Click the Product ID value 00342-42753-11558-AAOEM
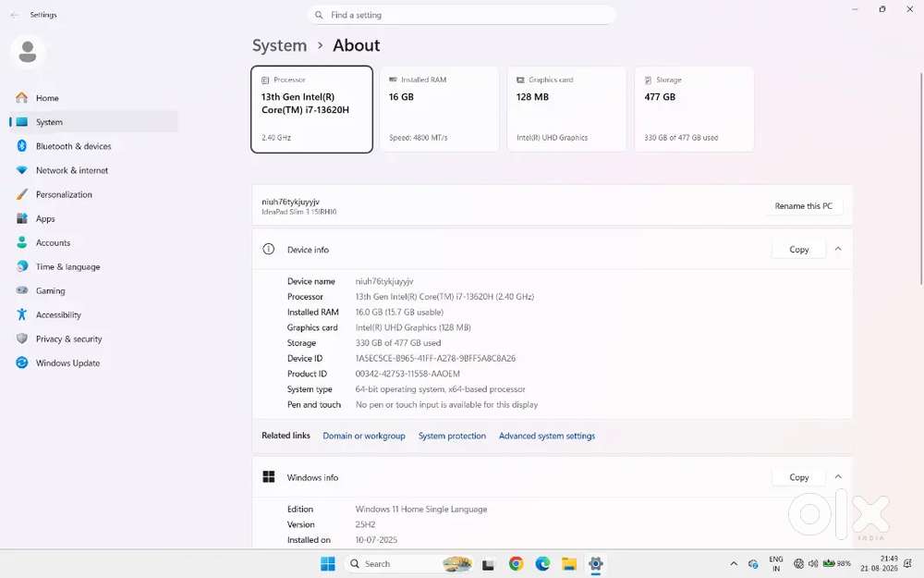 click(407, 374)
